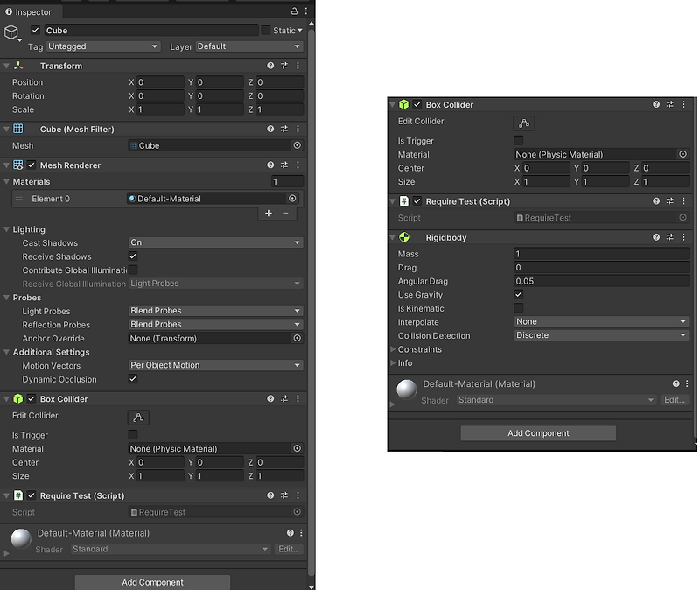Open the Transform component help icon
The image size is (700, 590).
pos(270,66)
